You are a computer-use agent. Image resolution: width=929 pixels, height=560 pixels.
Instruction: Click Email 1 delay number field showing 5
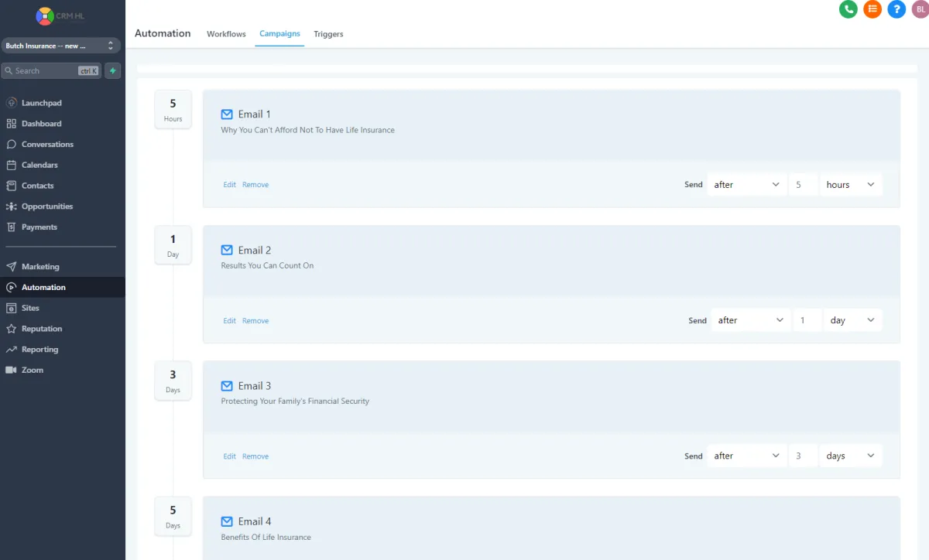coord(804,185)
